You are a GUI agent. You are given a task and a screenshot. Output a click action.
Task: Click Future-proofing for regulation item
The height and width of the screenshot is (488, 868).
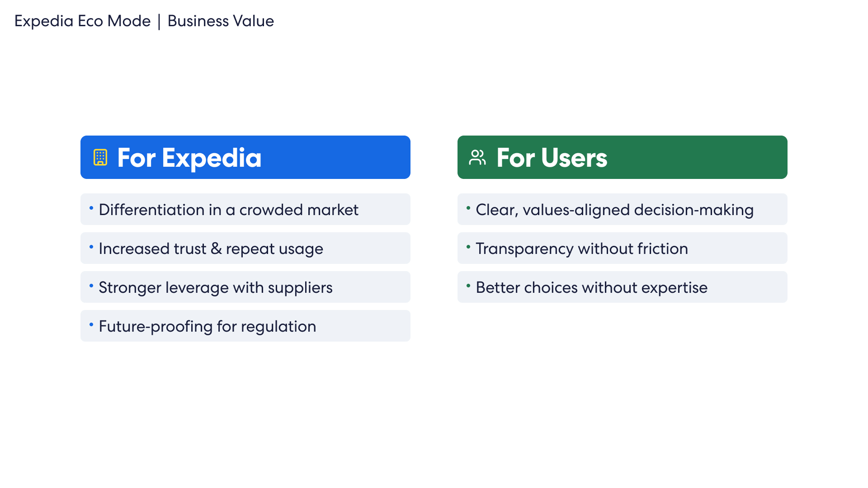click(x=207, y=326)
